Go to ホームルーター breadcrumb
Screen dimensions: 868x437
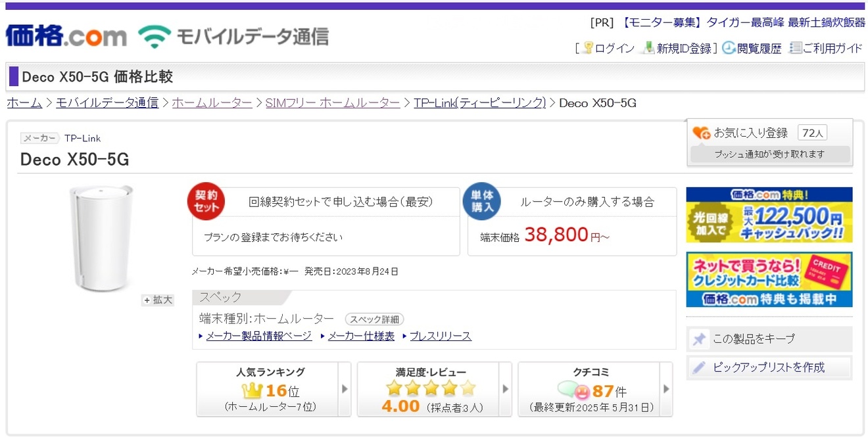coord(212,103)
